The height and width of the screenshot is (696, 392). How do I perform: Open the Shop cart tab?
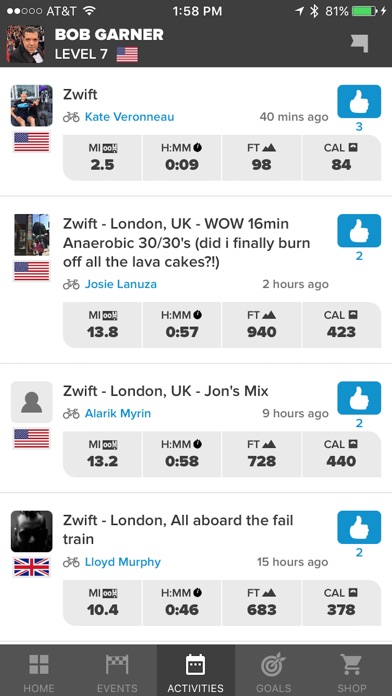[352, 672]
